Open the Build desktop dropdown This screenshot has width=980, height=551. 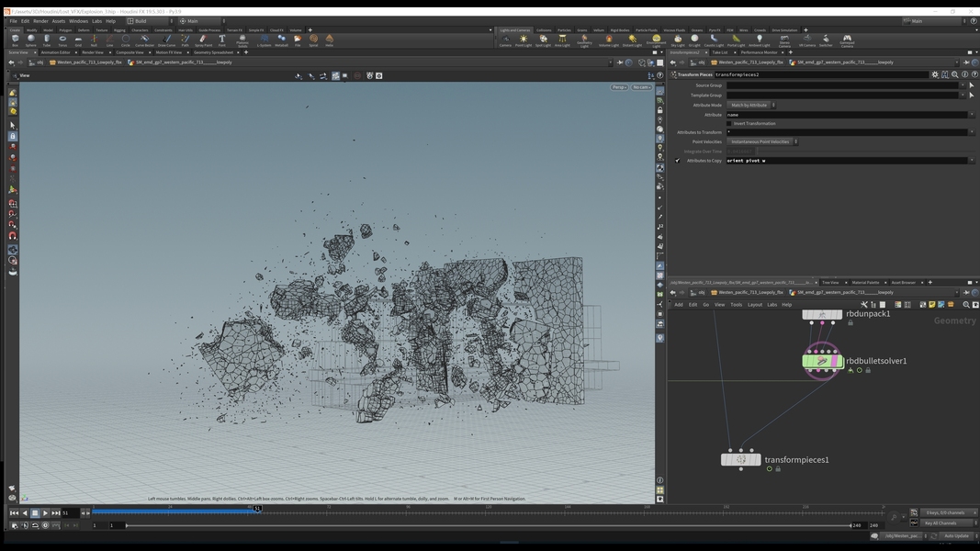[x=149, y=20]
